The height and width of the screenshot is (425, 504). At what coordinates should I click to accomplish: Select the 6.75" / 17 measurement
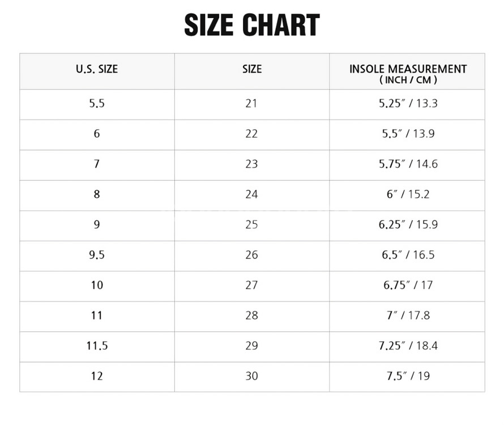click(x=408, y=285)
